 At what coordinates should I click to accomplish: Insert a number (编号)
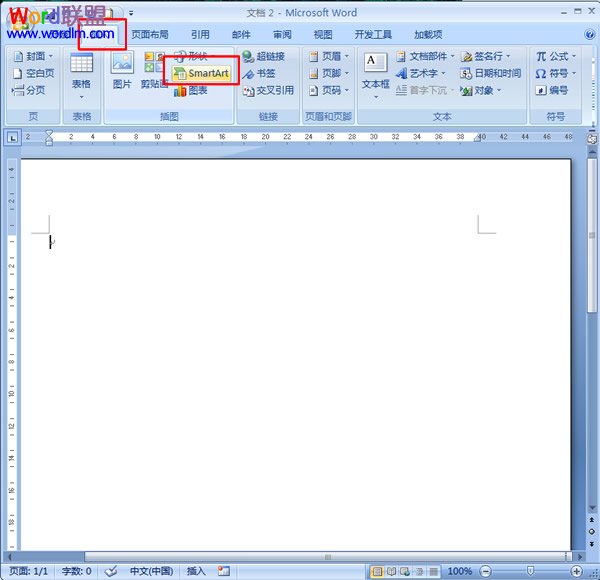click(552, 90)
